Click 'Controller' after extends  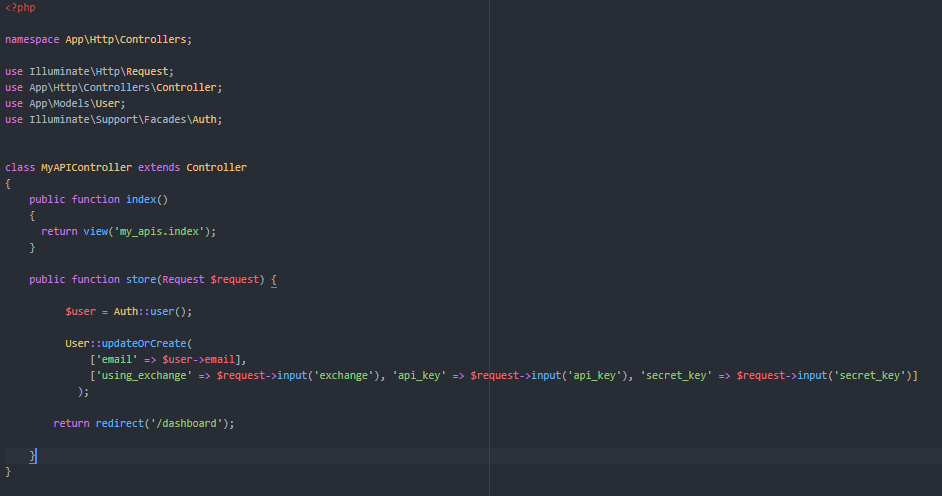(216, 168)
